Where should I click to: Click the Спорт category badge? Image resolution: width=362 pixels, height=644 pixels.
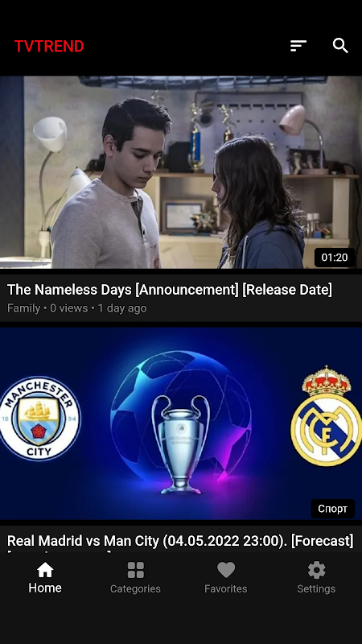point(333,509)
